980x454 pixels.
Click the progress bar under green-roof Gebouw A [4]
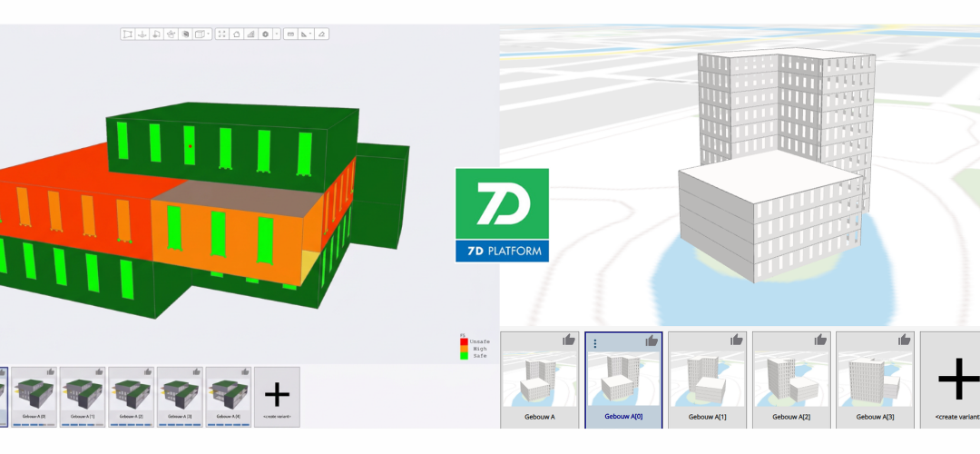(229, 425)
